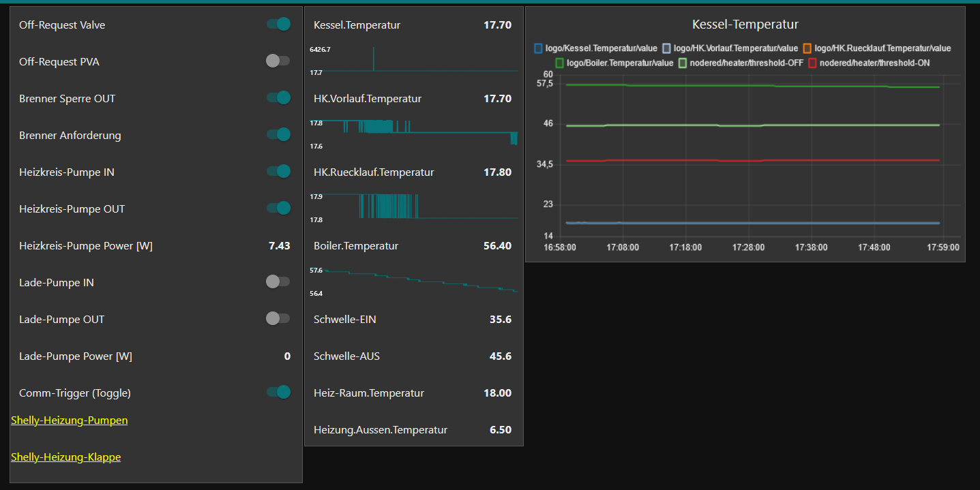Viewport: 980px width, 490px height.
Task: Turn on Lade-Pumpe OUT switch
Action: pyautogui.click(x=278, y=319)
